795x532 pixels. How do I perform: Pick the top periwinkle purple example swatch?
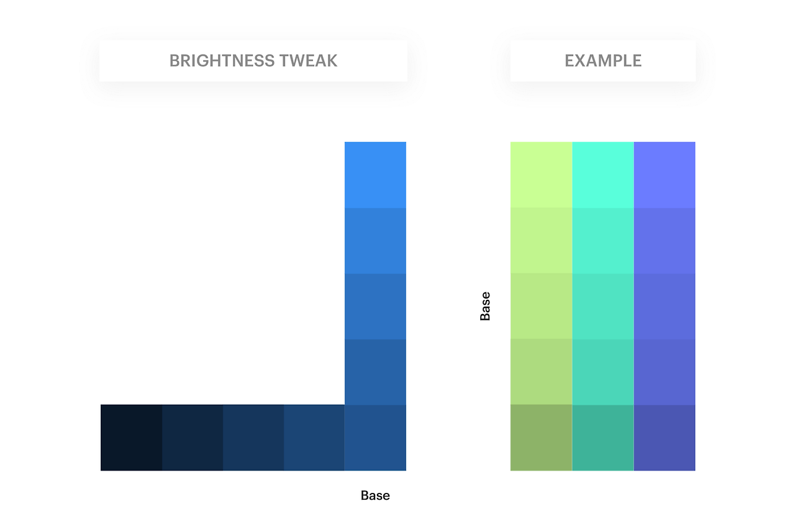point(664,175)
